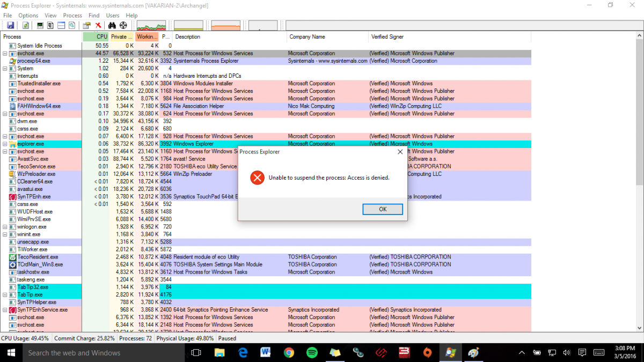Image resolution: width=644 pixels, height=362 pixels.
Task: Select the CCleaner64.exe process row
Action: coord(266,182)
